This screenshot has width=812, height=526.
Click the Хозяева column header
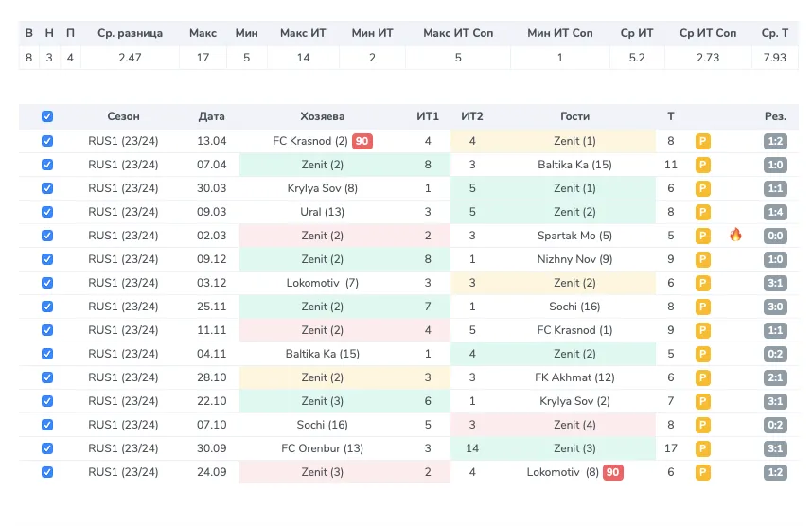pyautogui.click(x=322, y=116)
